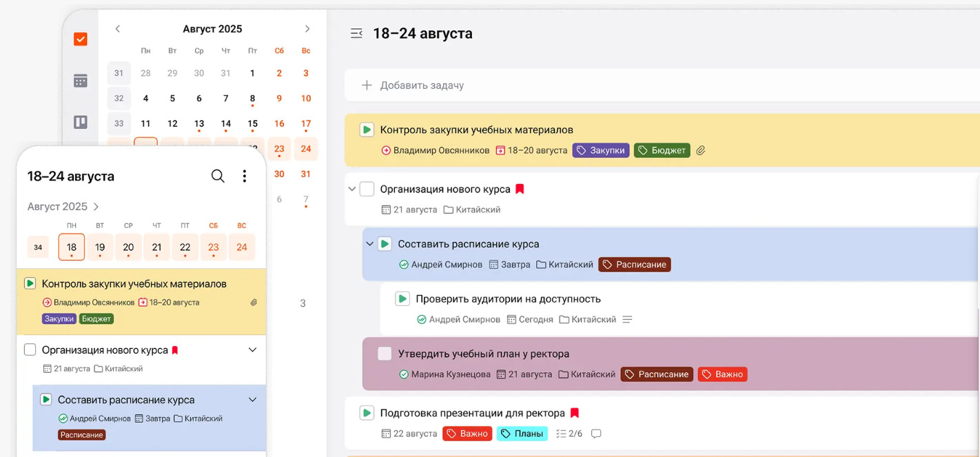Screen dimensions: 980x457
Task: Open the three-dot menu in the mobile panel
Action: [244, 176]
